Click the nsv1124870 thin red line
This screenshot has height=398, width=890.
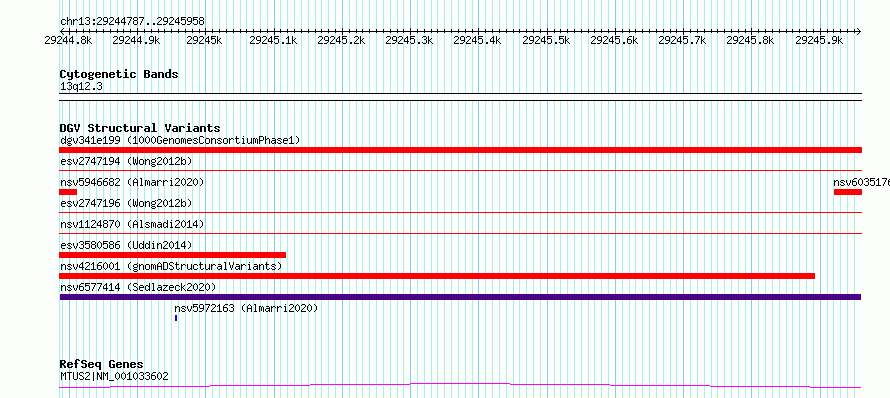tap(460, 233)
